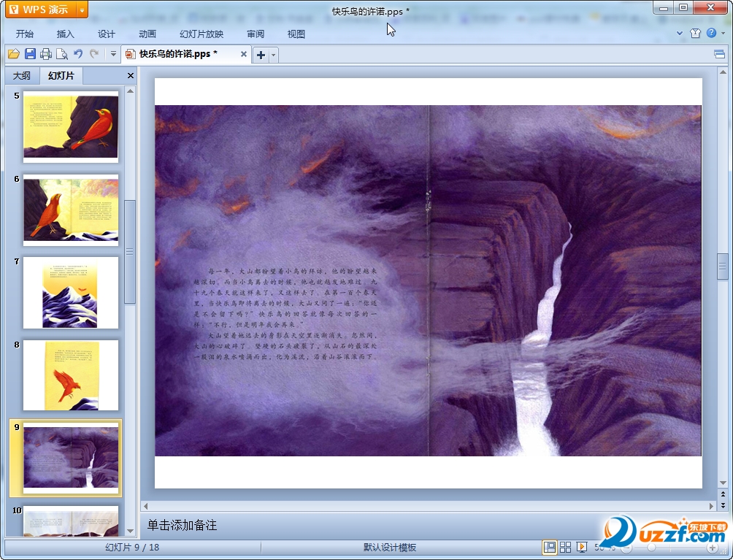Select slide 8 thumbnail

[x=71, y=375]
